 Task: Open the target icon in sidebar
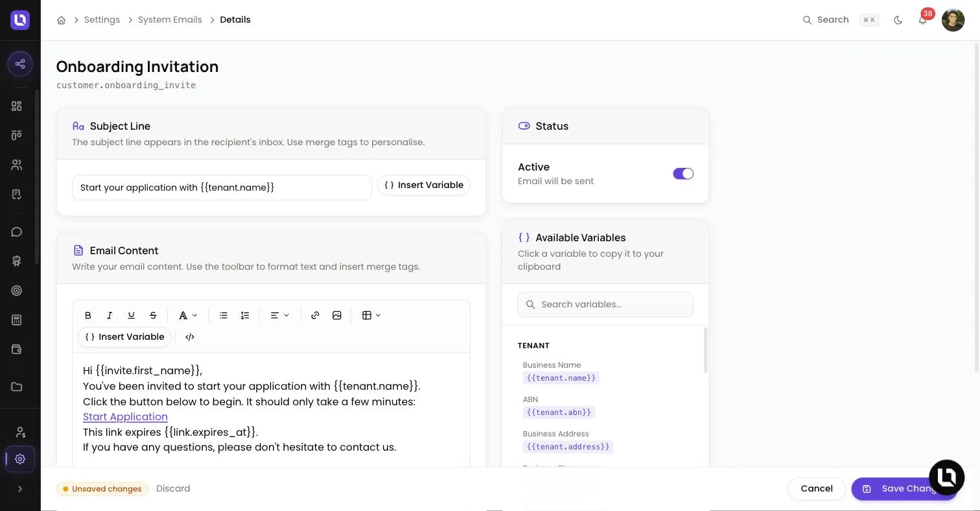(x=17, y=291)
